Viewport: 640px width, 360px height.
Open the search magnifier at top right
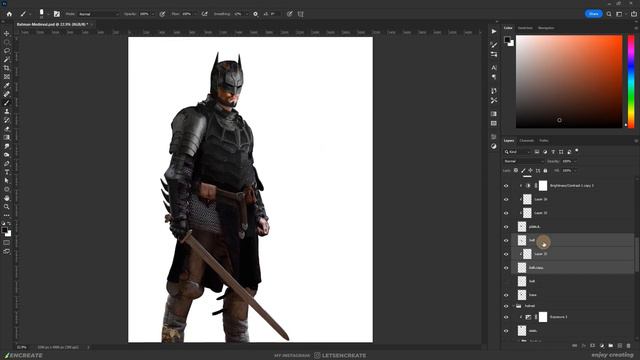(609, 14)
